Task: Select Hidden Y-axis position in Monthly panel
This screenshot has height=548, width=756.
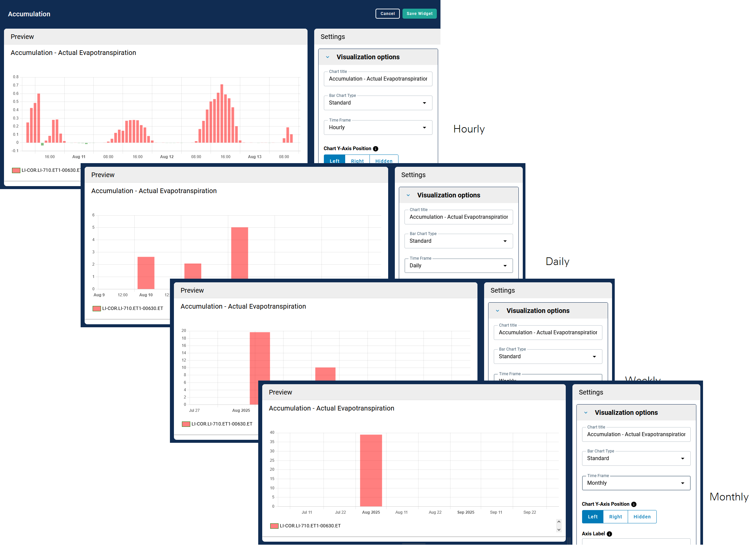Action: click(x=642, y=517)
